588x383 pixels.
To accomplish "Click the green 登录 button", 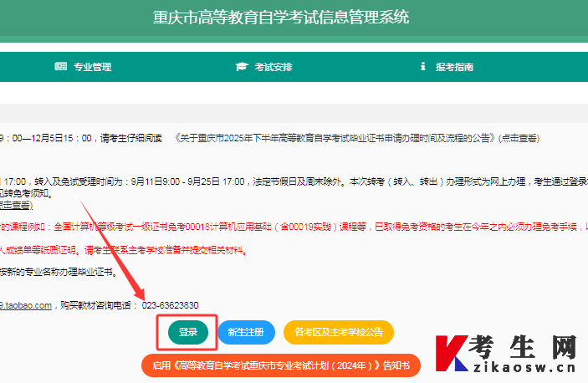I will click(188, 332).
